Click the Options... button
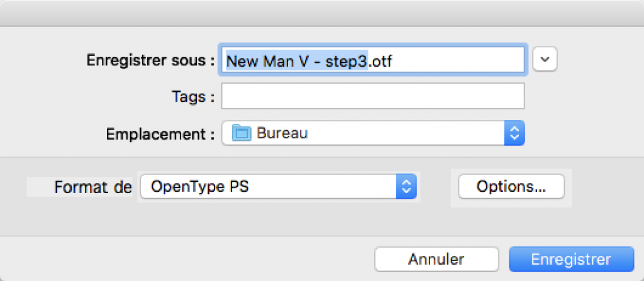Viewport: 644px width, 281px height. pyautogui.click(x=511, y=186)
